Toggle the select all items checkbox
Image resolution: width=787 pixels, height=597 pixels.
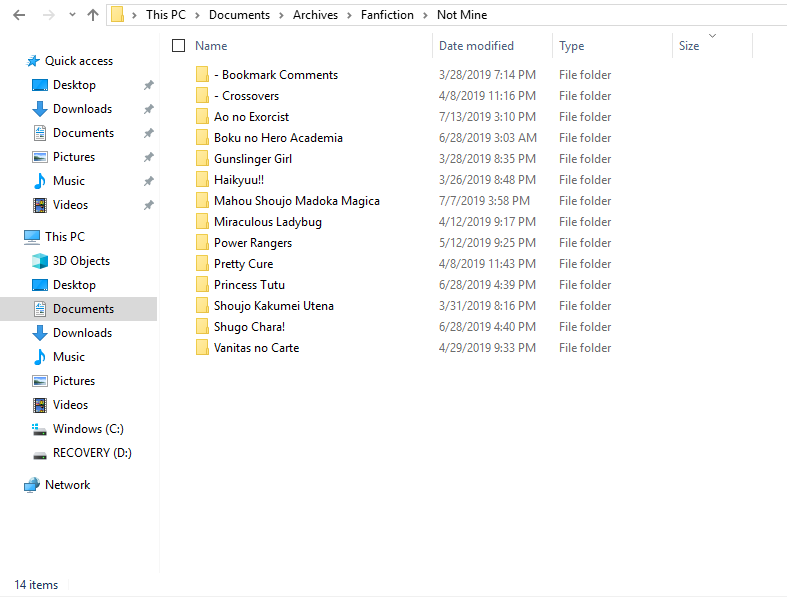[178, 46]
